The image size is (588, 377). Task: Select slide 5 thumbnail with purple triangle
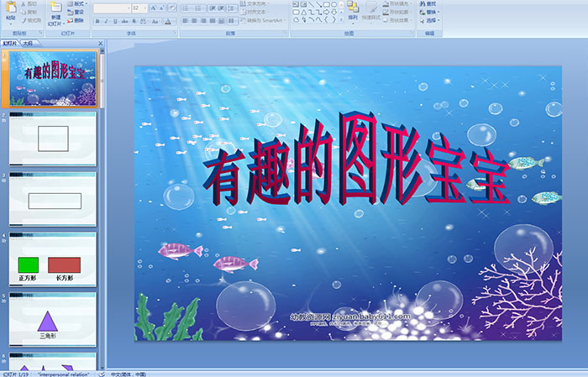53,319
